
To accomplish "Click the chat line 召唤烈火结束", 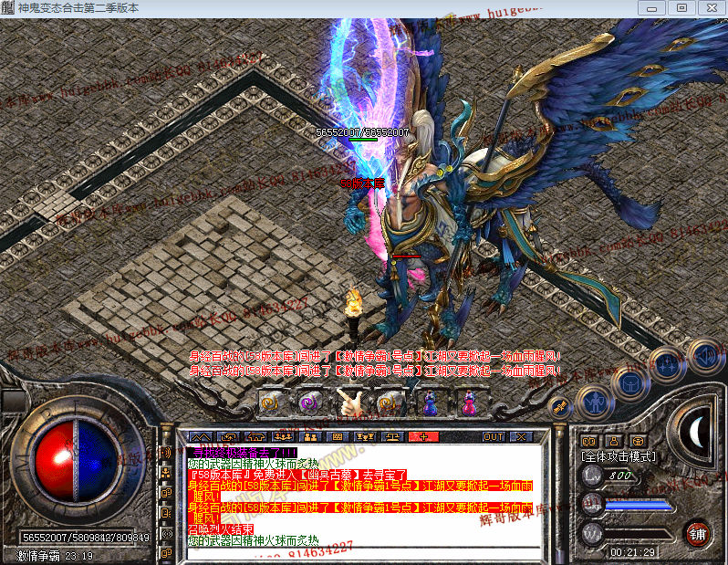I will click(x=221, y=529).
